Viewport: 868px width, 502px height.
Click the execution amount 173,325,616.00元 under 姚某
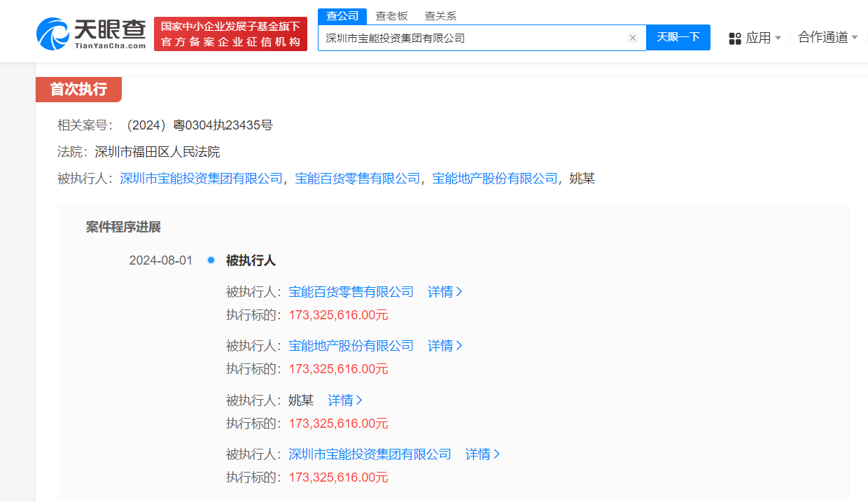coord(338,423)
